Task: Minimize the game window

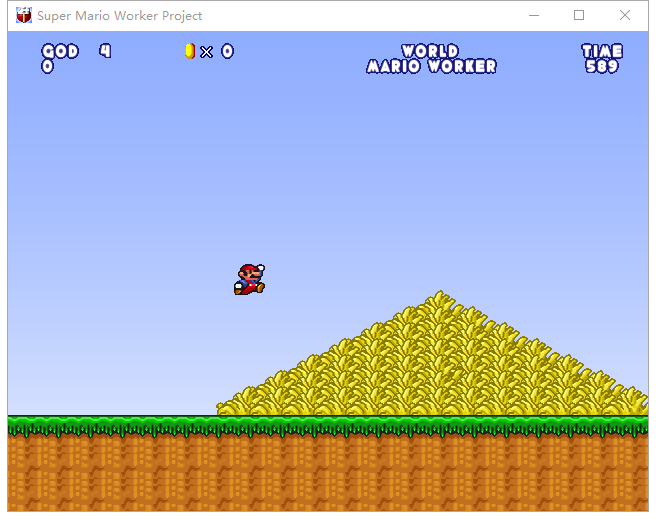Action: tap(534, 15)
